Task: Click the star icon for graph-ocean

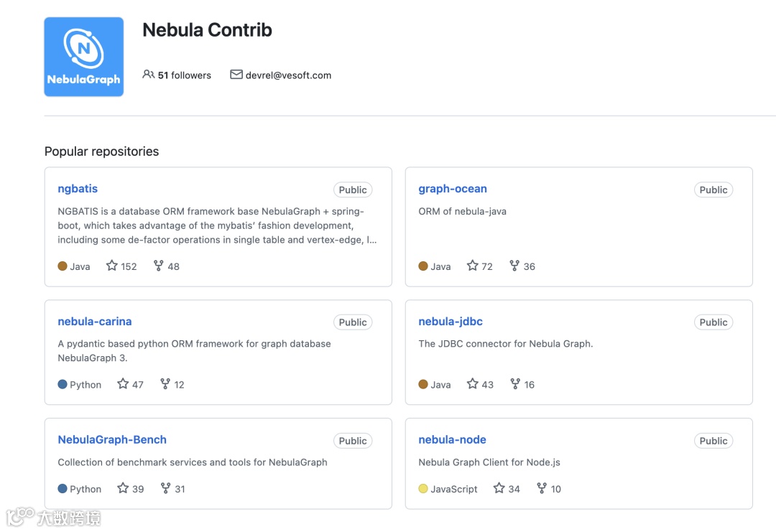Action: pos(472,266)
